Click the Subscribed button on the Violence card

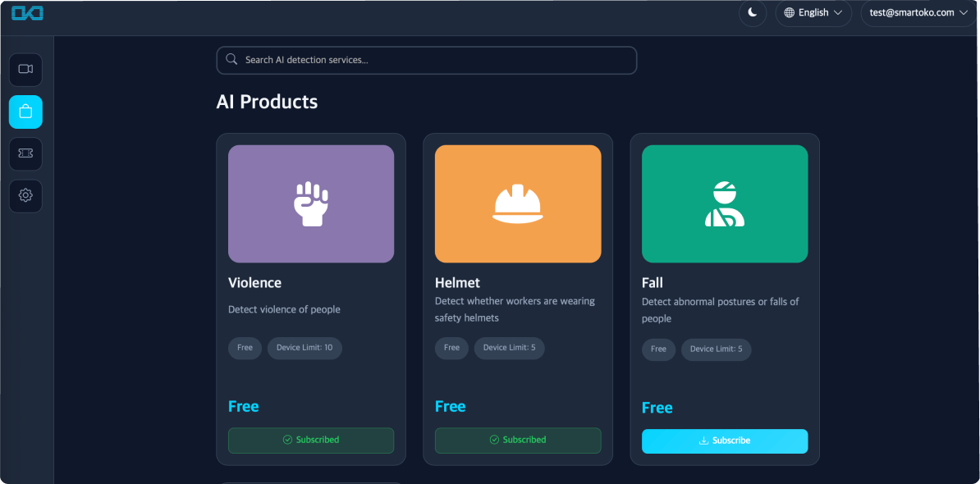[x=310, y=441]
